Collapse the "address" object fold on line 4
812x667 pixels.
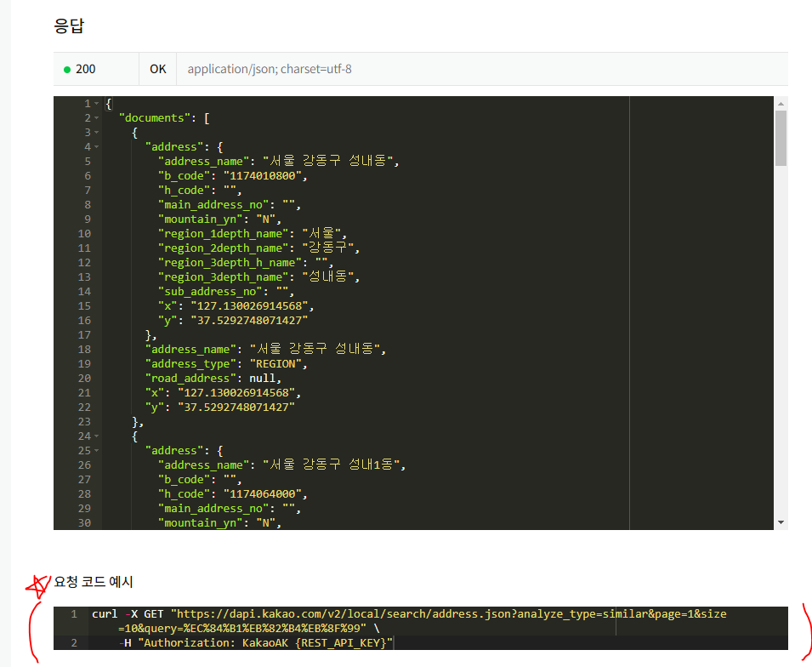pos(96,147)
